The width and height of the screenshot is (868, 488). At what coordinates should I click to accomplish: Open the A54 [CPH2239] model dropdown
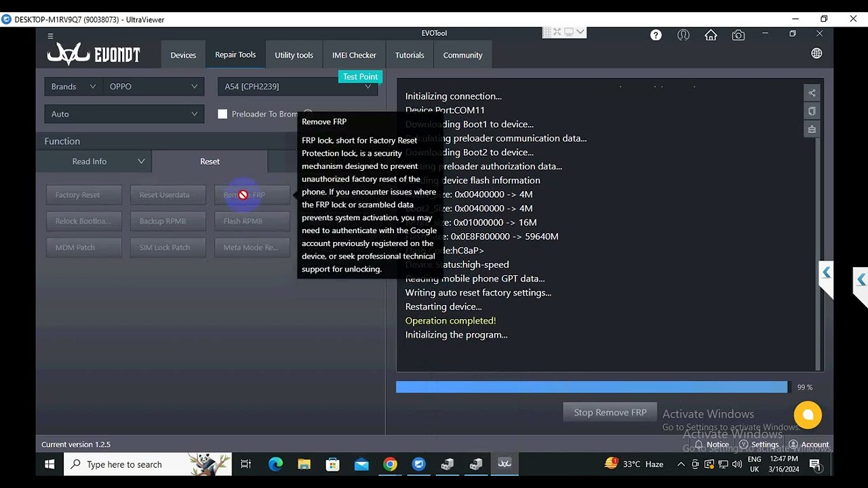pyautogui.click(x=298, y=87)
